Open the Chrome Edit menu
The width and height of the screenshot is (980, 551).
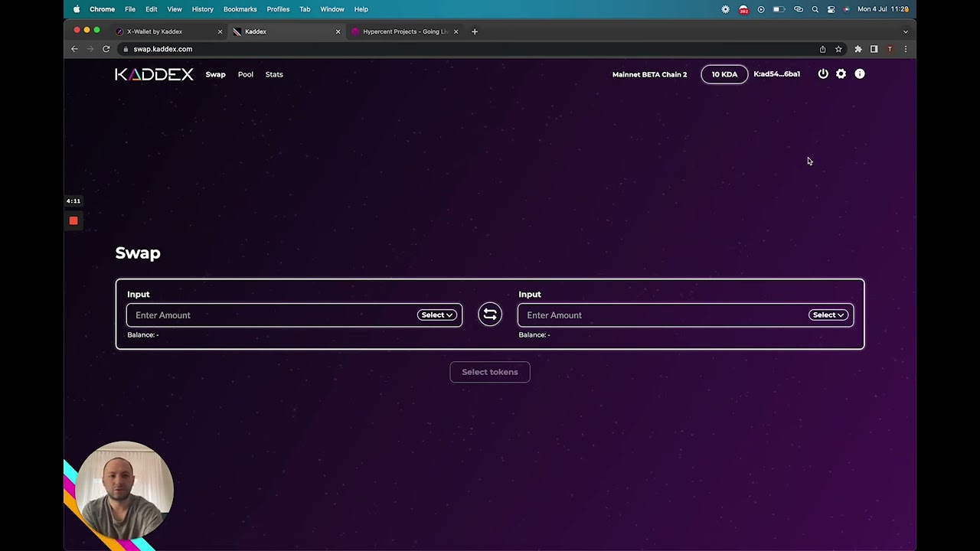click(152, 9)
